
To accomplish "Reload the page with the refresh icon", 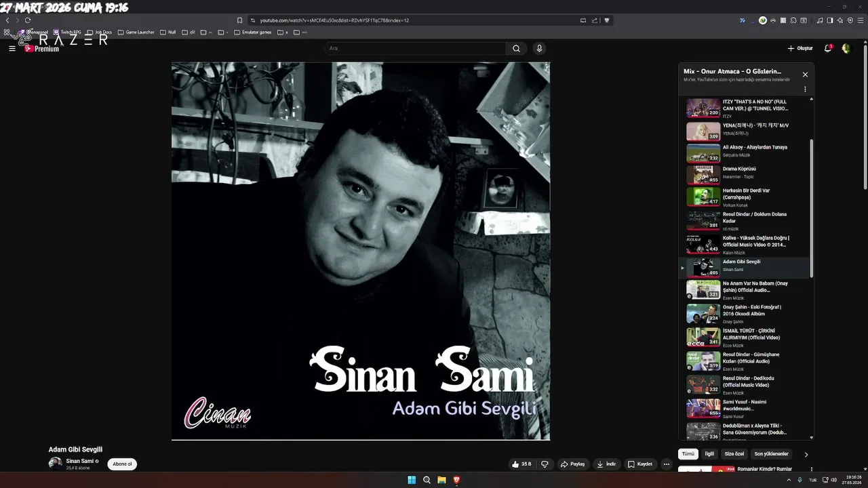I will click(x=28, y=20).
